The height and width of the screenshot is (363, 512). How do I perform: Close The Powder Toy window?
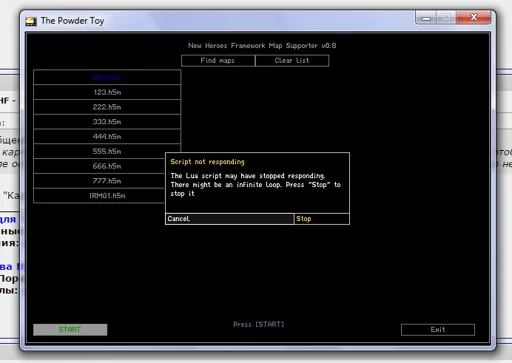tap(474, 17)
